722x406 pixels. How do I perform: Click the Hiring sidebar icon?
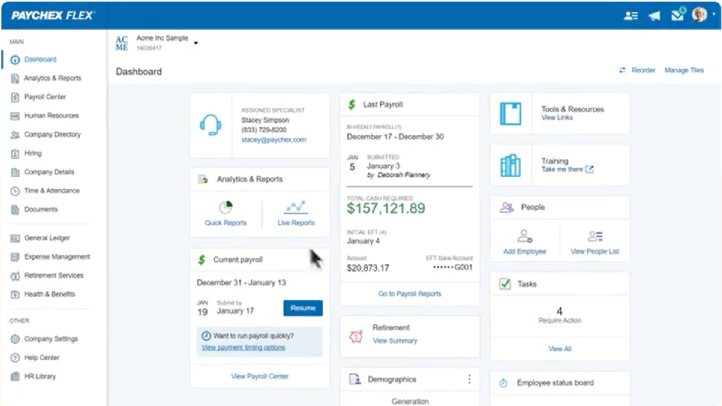(15, 153)
